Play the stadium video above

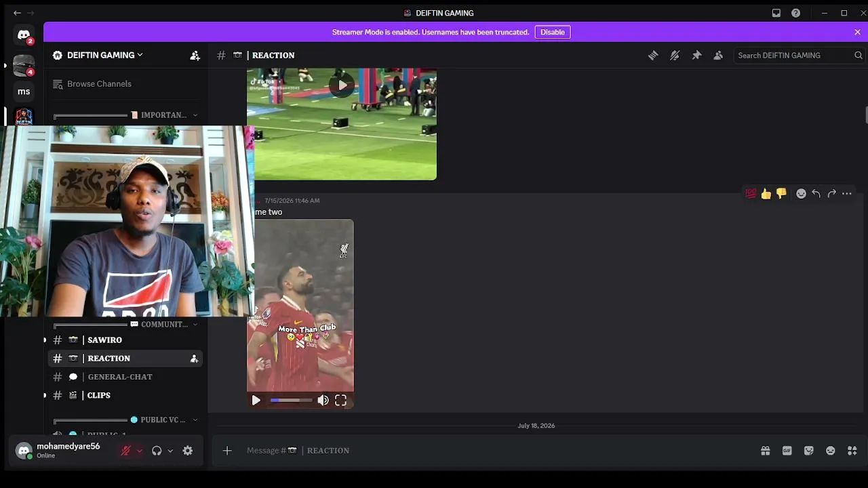tap(342, 85)
